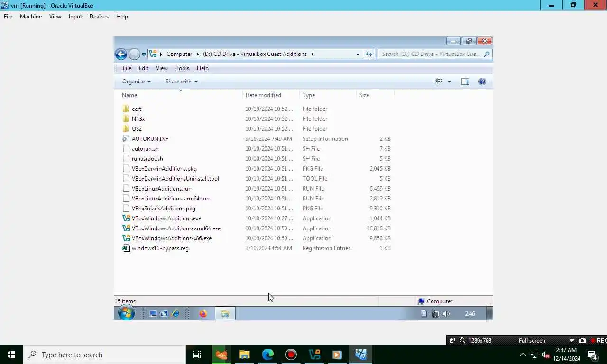This screenshot has height=364, width=607.
Task: Select VBoxSolarisAdditions.pkg file
Action: (x=163, y=209)
